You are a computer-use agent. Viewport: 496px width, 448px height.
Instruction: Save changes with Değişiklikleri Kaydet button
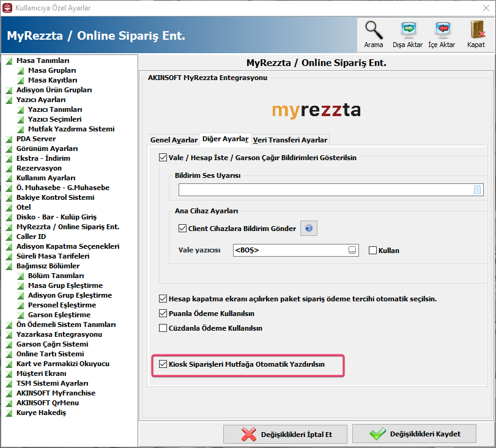(x=414, y=434)
